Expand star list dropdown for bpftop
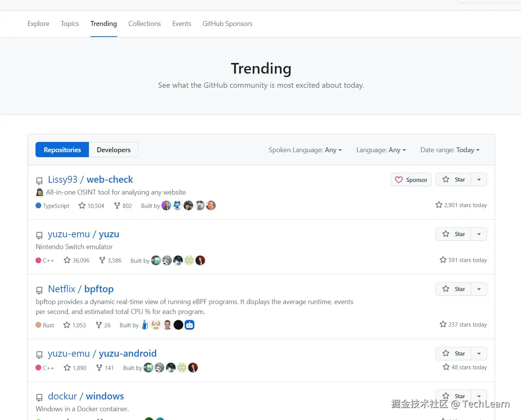 point(479,289)
